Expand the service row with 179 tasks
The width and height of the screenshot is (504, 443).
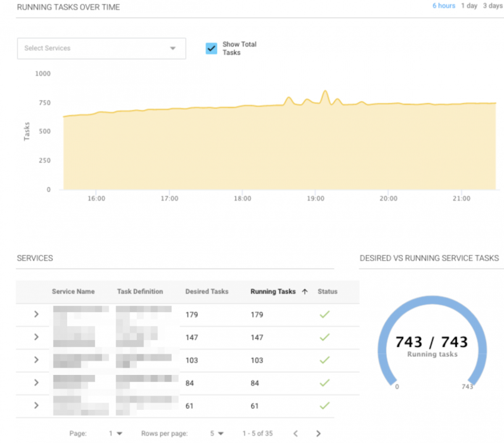36,314
